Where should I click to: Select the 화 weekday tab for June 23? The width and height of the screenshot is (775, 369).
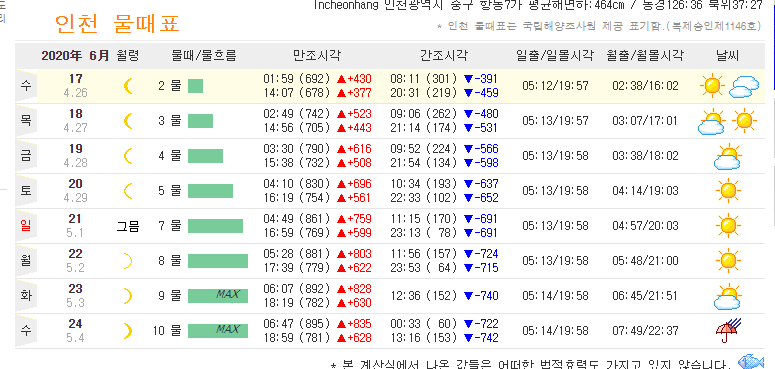coord(26,295)
